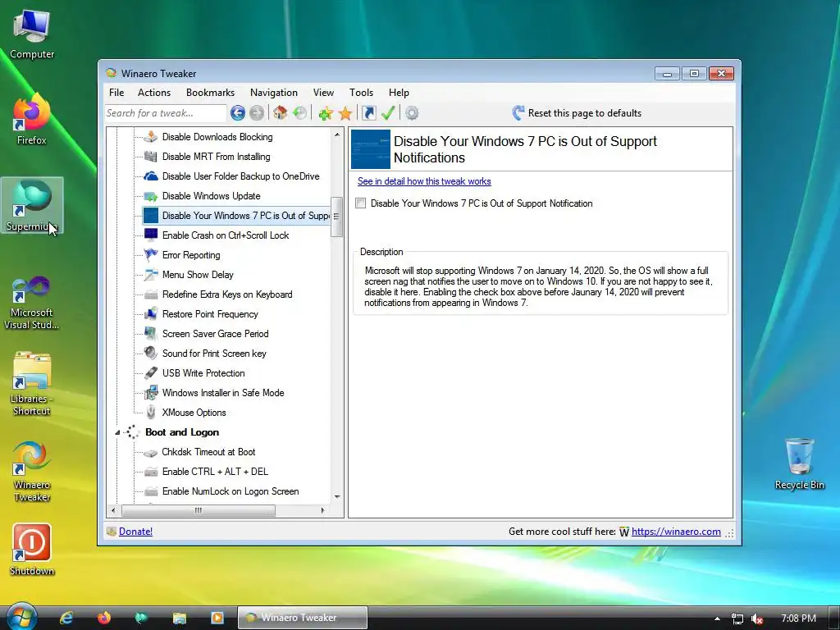Open the Help menu
Screen dimensions: 840x630
coord(399,93)
